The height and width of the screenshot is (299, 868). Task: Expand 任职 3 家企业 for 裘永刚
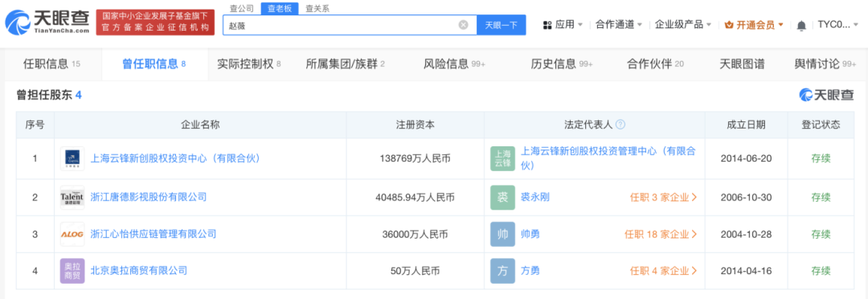664,197
